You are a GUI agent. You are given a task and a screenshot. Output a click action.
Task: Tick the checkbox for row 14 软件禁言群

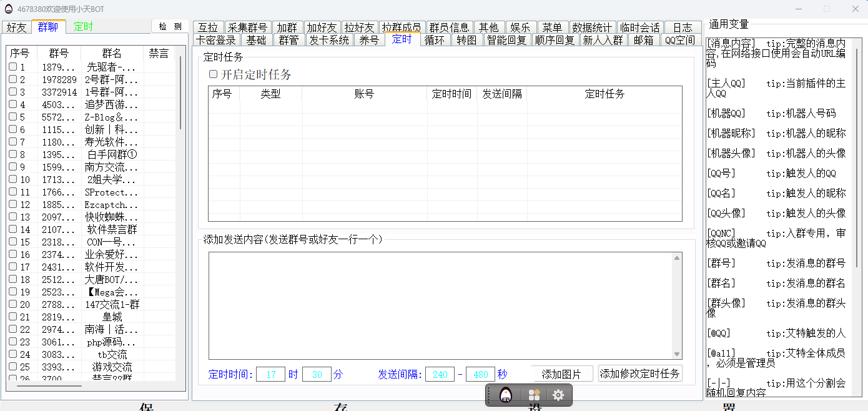(12, 229)
